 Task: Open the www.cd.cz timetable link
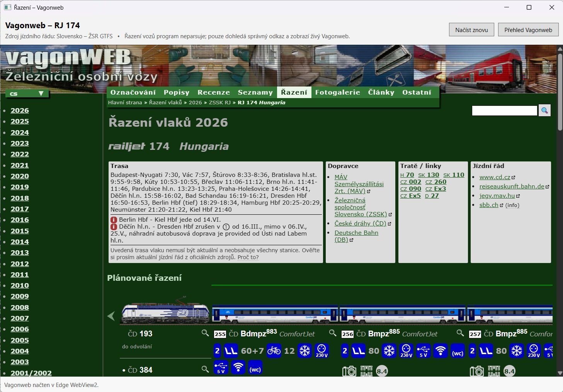click(495, 177)
